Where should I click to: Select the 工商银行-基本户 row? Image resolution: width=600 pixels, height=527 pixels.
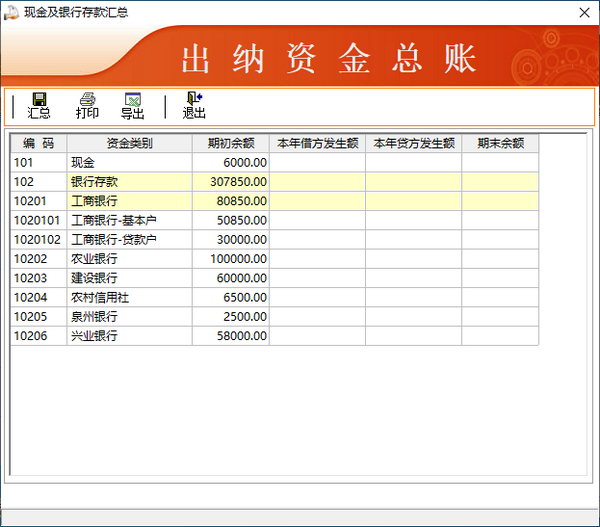130,220
